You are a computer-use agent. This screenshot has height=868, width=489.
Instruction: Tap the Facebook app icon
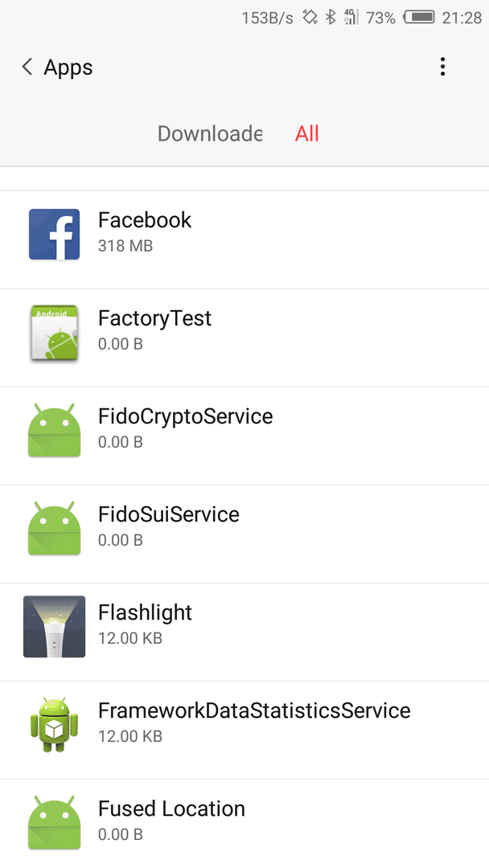pyautogui.click(x=54, y=234)
